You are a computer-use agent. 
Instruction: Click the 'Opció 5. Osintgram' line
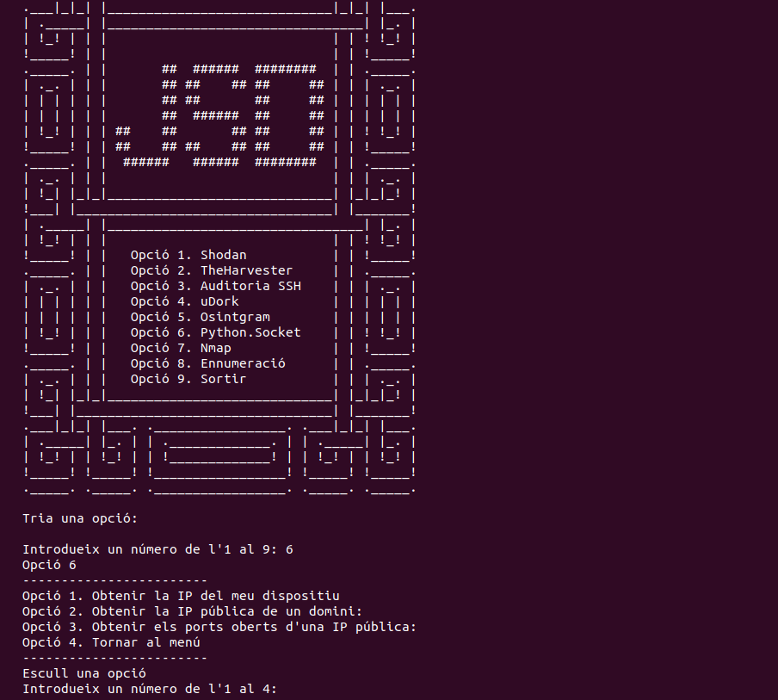pyautogui.click(x=201, y=317)
